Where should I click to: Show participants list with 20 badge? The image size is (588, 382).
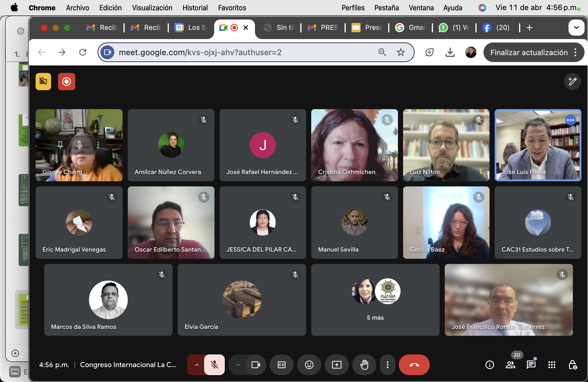(x=510, y=365)
